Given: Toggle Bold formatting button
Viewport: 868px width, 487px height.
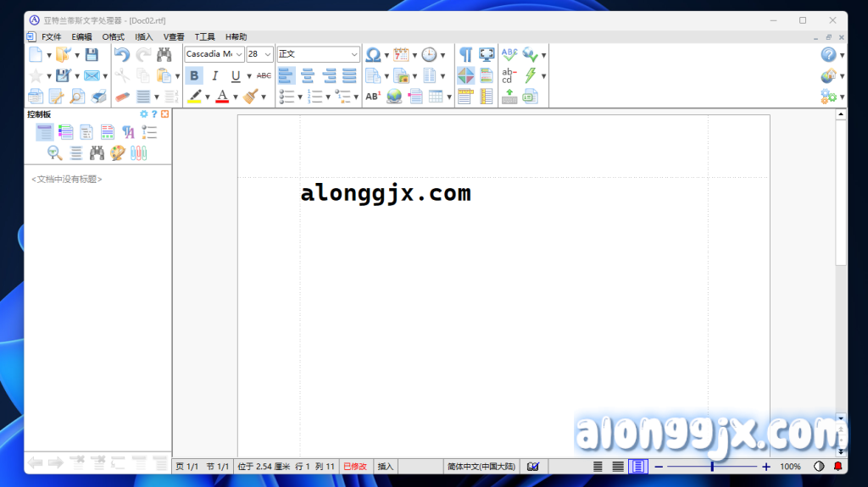Looking at the screenshot, I should (194, 76).
